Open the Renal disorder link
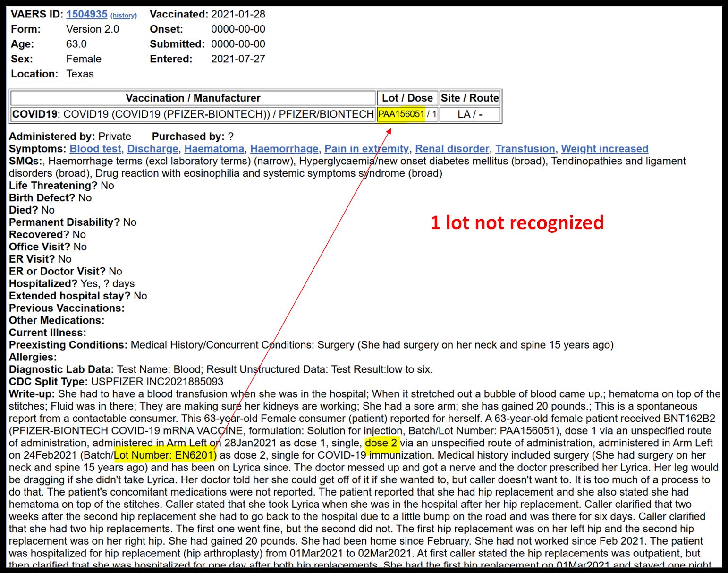Image resolution: width=728 pixels, height=573 pixels. (x=452, y=149)
